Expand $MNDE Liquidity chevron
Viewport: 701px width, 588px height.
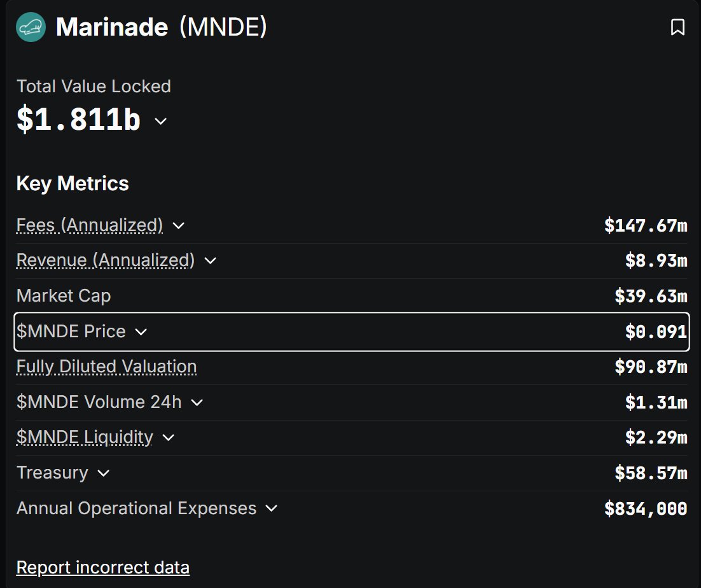(168, 437)
